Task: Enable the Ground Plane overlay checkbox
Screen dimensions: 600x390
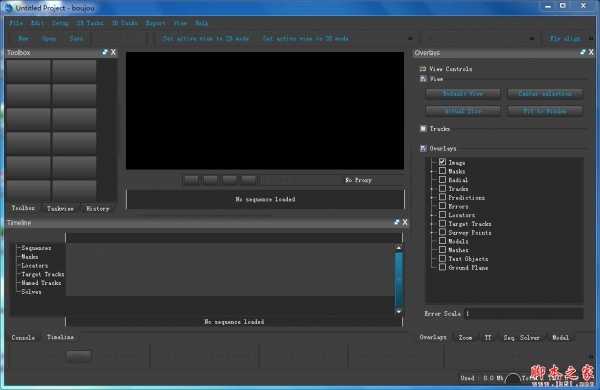Action: click(442, 267)
